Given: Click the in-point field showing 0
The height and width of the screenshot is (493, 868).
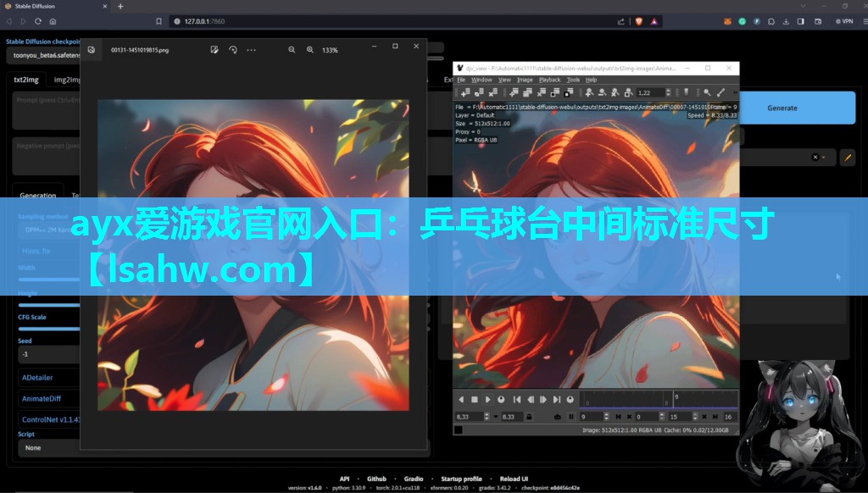Looking at the screenshot, I should pyautogui.click(x=645, y=417).
